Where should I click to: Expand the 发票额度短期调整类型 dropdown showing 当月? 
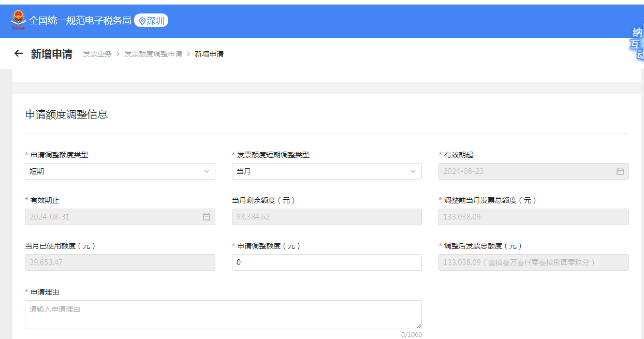[326, 171]
